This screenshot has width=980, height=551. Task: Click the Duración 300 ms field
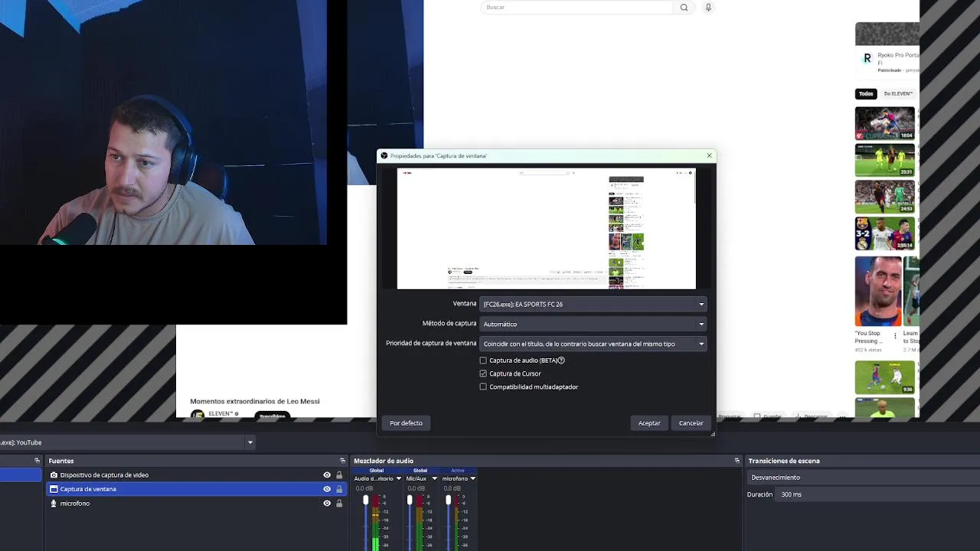point(879,494)
